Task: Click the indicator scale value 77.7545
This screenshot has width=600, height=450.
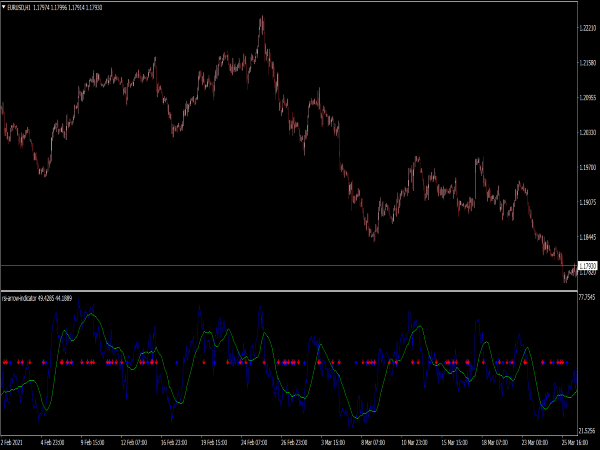Action: [587, 297]
